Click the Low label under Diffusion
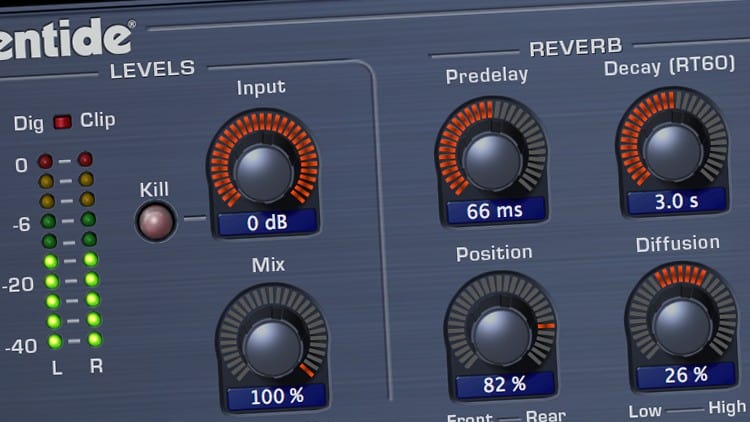Viewport: 750px width, 422px height. pos(645,411)
